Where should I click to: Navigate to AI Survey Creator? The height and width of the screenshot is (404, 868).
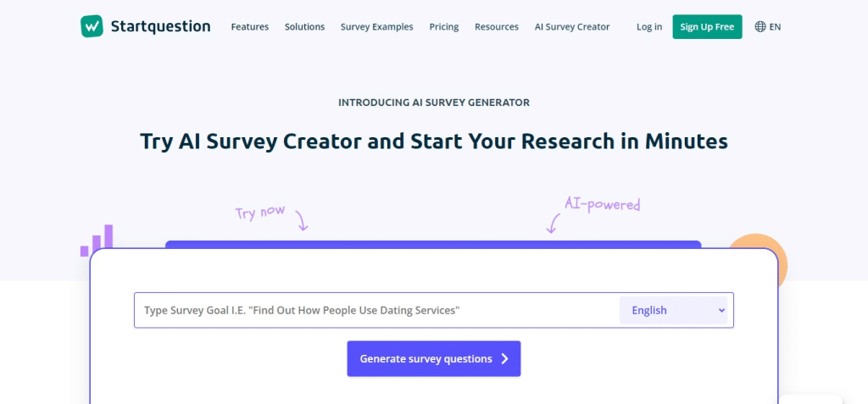[571, 27]
